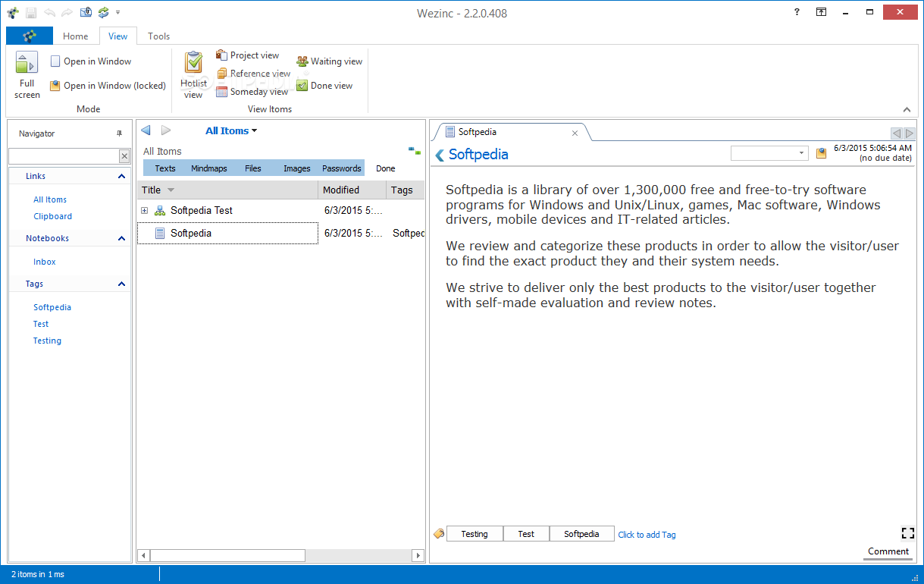
Task: Click the small green structure icon in list header
Action: point(414,151)
